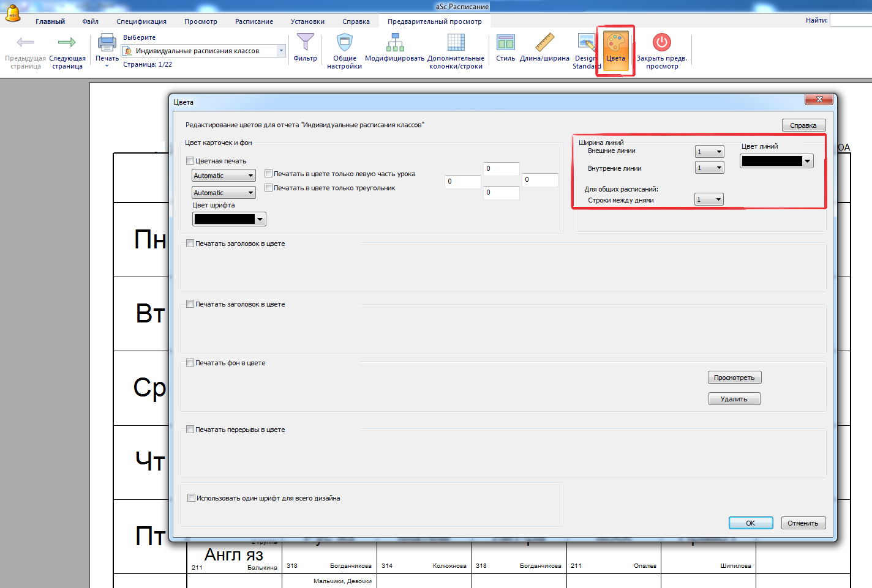Image resolution: width=872 pixels, height=588 pixels.
Task: Enable the Цветная печать checkbox
Action: (x=190, y=161)
